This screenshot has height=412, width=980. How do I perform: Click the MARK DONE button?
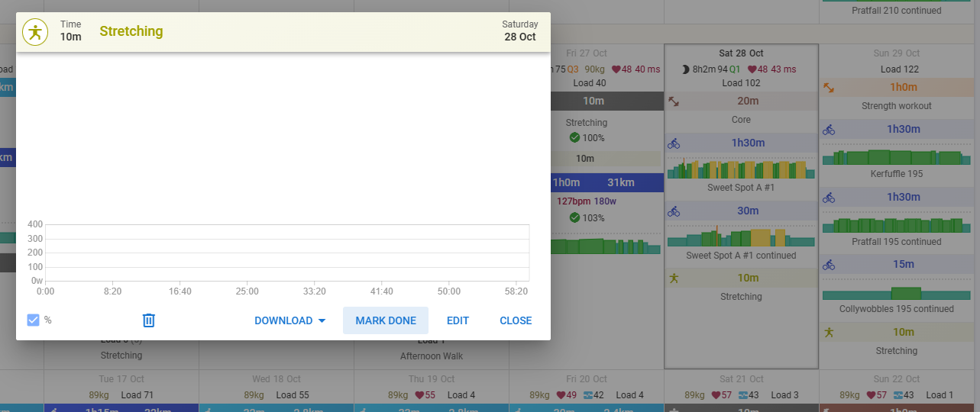point(386,320)
